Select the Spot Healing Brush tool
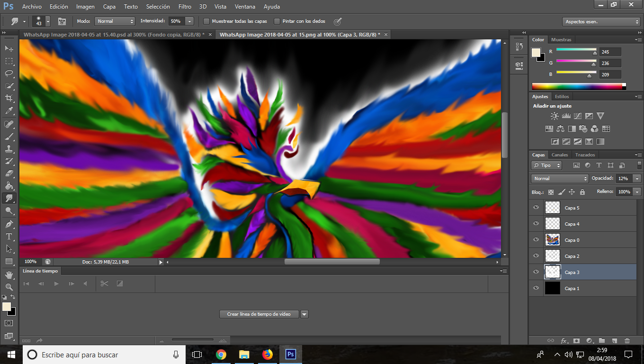 pyautogui.click(x=9, y=124)
